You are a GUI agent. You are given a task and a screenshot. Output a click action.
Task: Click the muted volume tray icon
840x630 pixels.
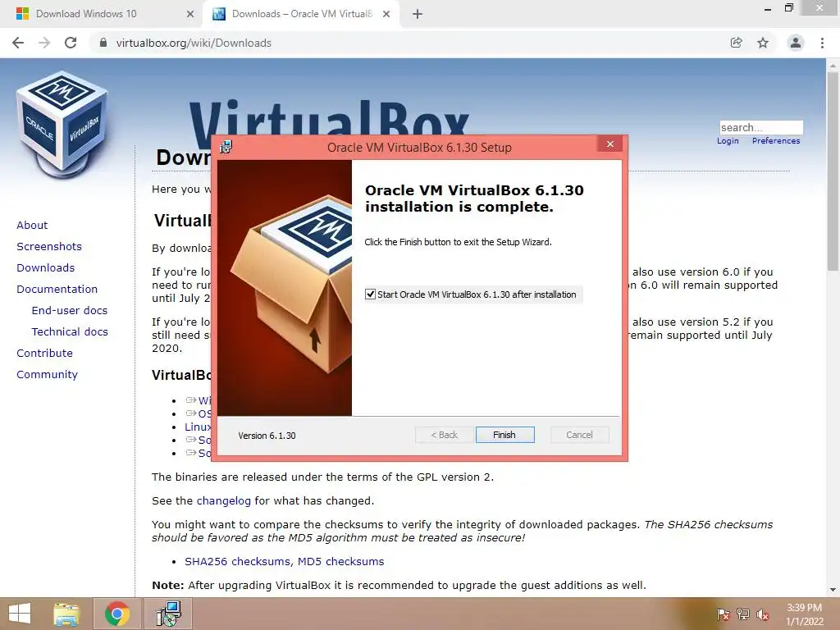pyautogui.click(x=763, y=614)
